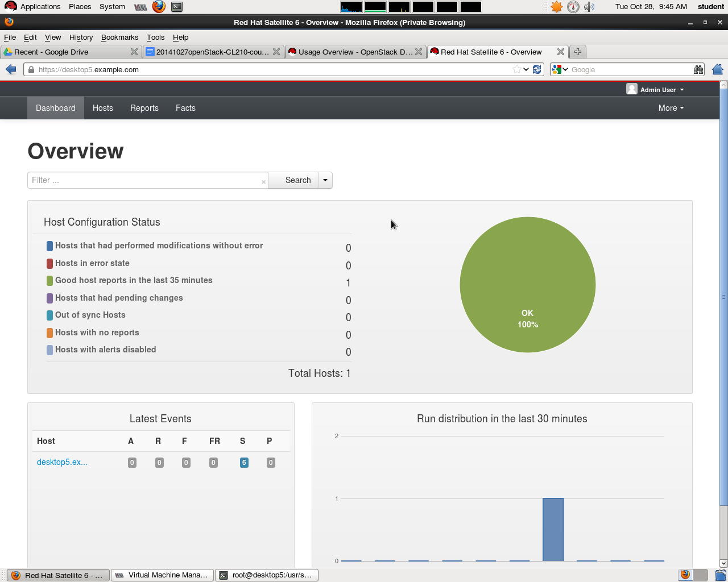This screenshot has height=582, width=728.
Task: Switch to Virtual Machine Manager taskbar window
Action: 163,575
